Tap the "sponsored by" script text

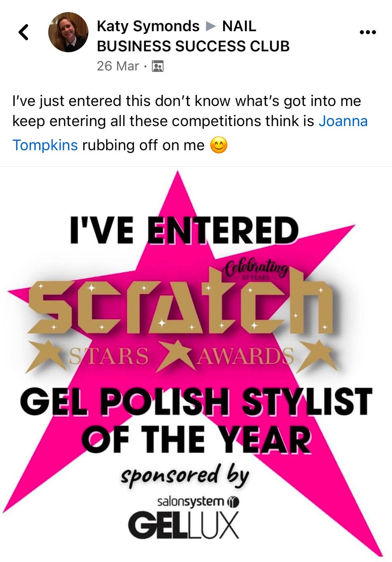click(x=184, y=475)
